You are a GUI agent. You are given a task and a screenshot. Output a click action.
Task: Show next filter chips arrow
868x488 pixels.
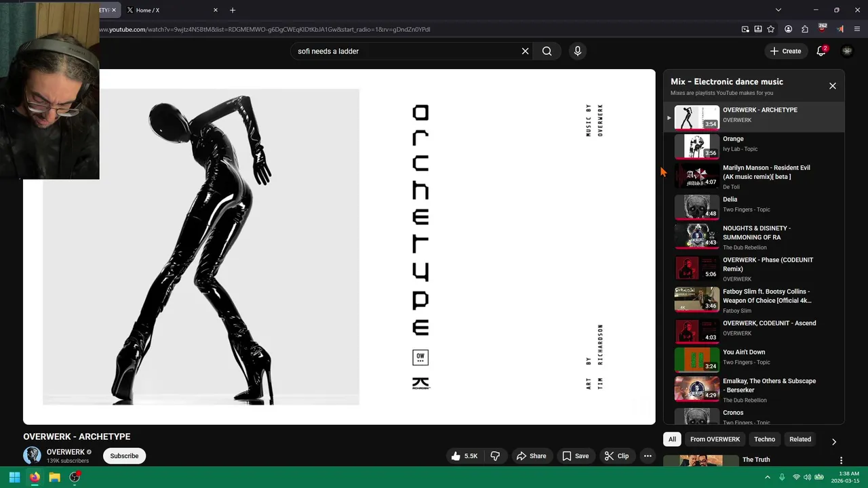point(834,442)
